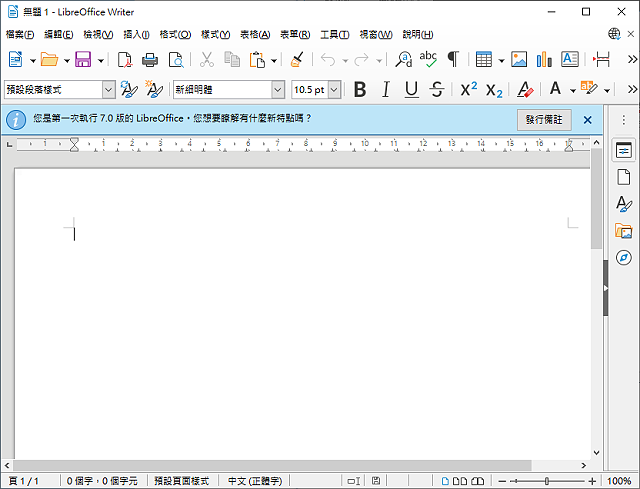Run the abc spelling check
Screen dimensions: 640x489
(428, 60)
